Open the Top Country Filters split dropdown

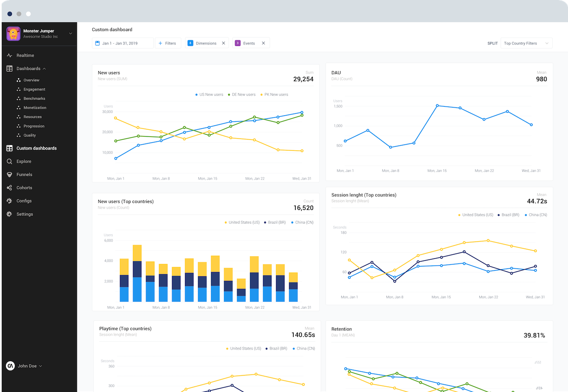coord(526,43)
